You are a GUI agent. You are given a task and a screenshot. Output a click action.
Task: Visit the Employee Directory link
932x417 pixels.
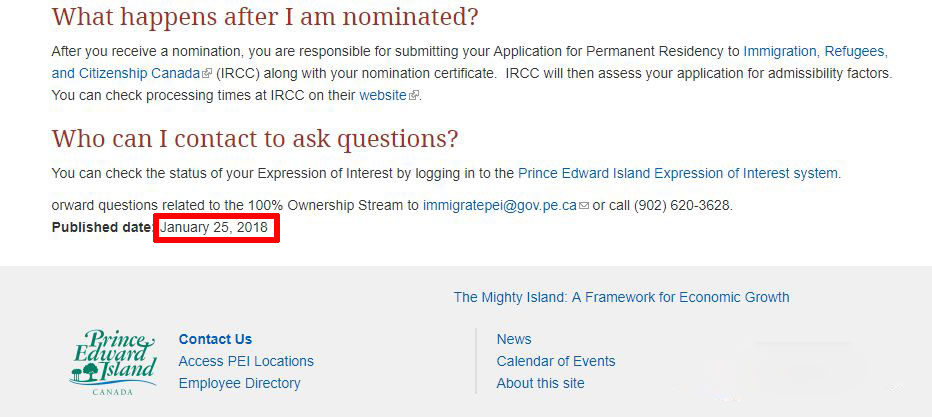point(239,383)
